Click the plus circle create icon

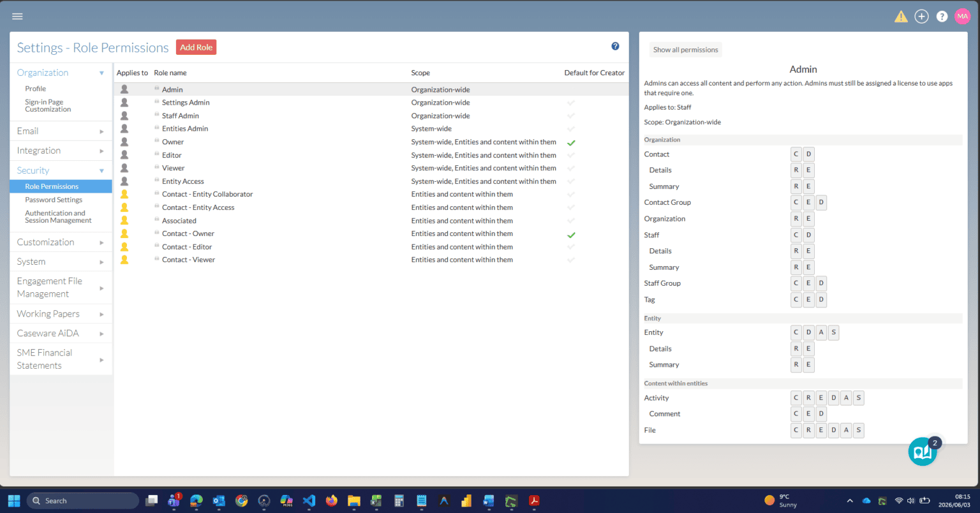tap(921, 17)
